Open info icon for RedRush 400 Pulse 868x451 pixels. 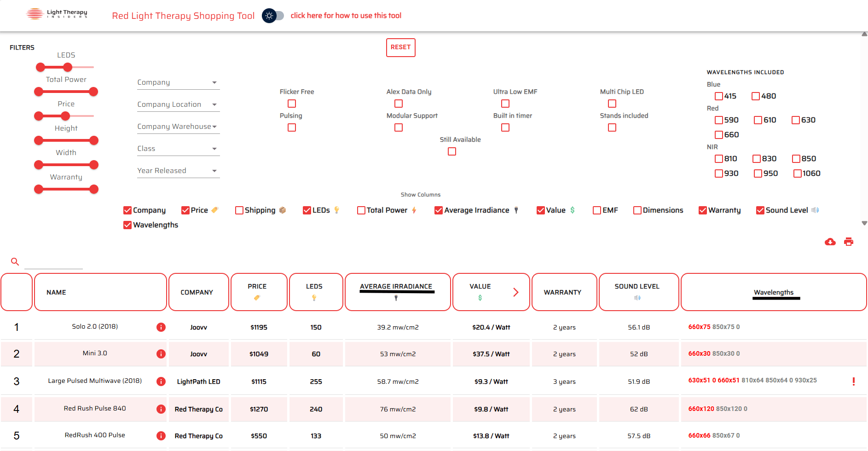pyautogui.click(x=161, y=436)
